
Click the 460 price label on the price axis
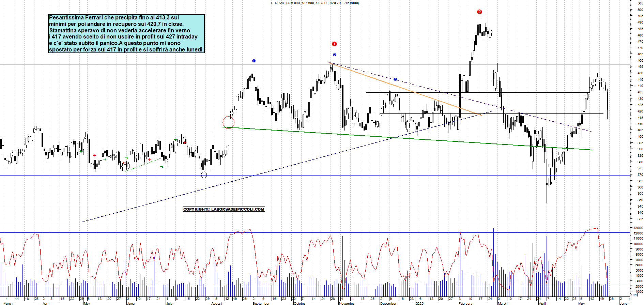pyautogui.click(x=640, y=60)
